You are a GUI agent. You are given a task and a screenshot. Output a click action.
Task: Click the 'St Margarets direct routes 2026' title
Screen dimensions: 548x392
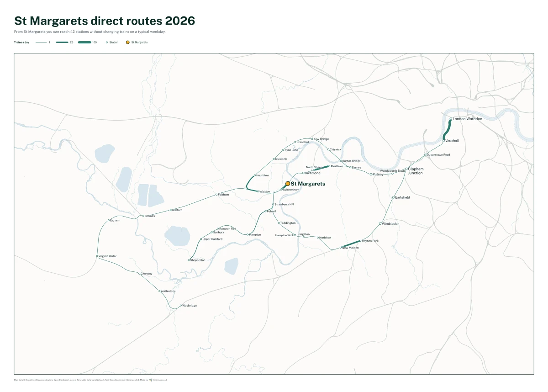click(105, 21)
